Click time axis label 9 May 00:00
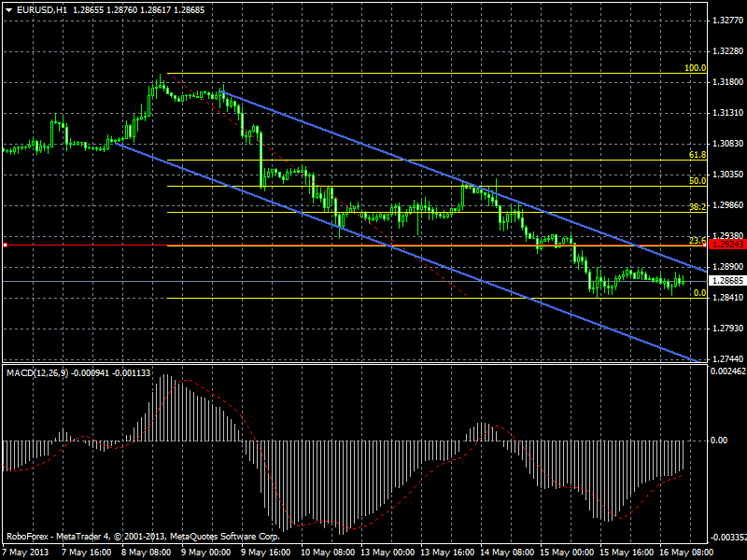This screenshot has width=747, height=560. tap(206, 553)
